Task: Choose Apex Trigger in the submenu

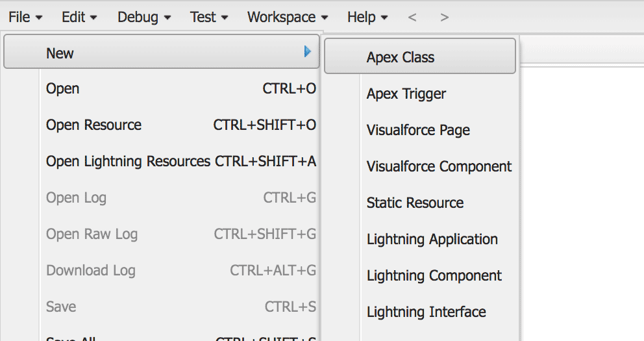Action: pos(406,94)
